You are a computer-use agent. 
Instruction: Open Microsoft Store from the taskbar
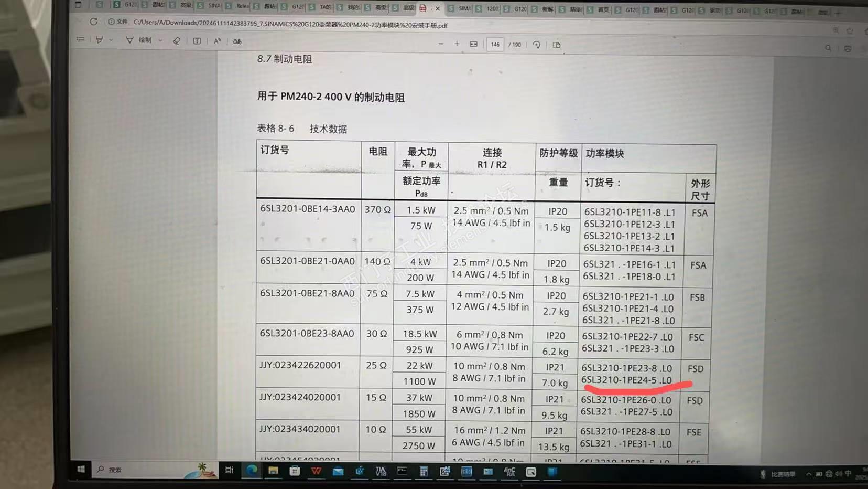(295, 471)
